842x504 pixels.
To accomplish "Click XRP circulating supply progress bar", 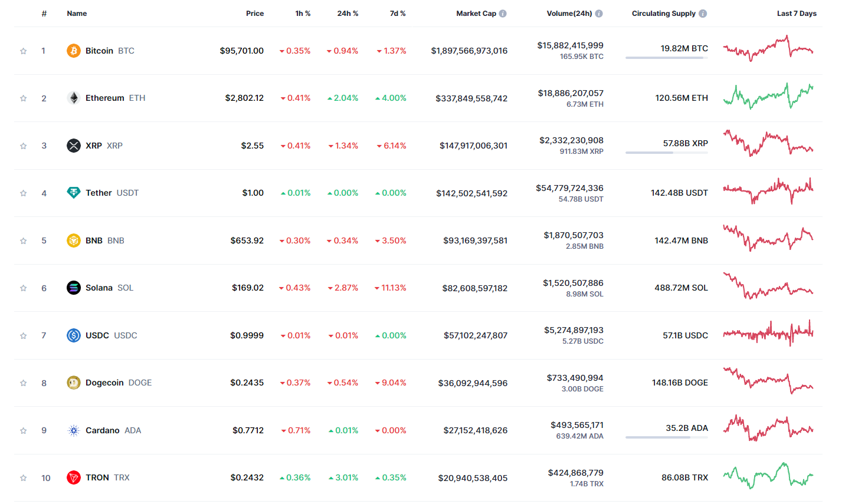I will tap(667, 153).
